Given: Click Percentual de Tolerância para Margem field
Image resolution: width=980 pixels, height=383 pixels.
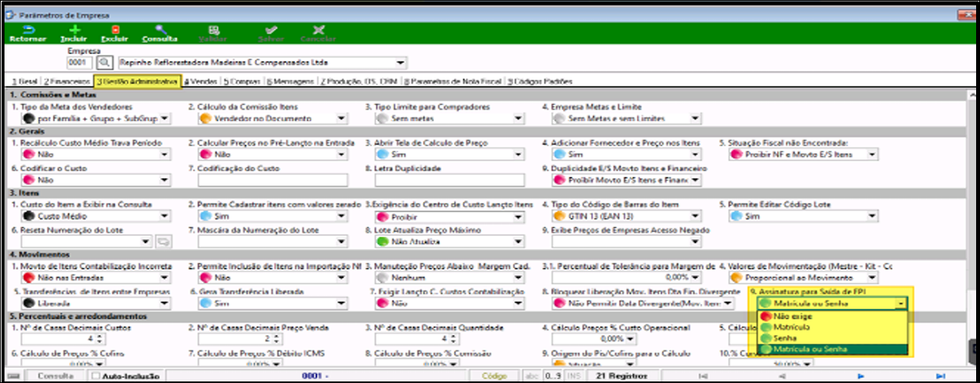Looking at the screenshot, I should coord(626,277).
